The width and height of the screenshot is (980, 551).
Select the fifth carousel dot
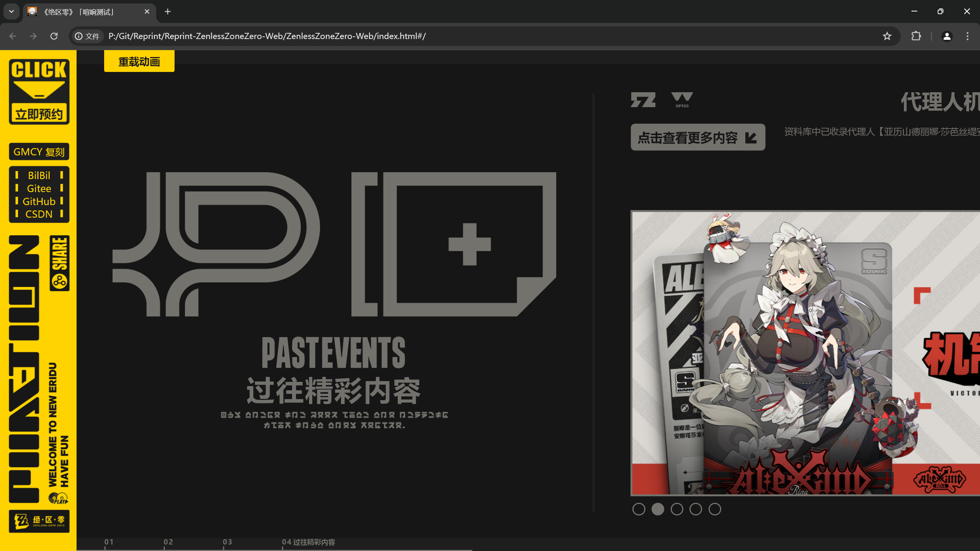[714, 509]
